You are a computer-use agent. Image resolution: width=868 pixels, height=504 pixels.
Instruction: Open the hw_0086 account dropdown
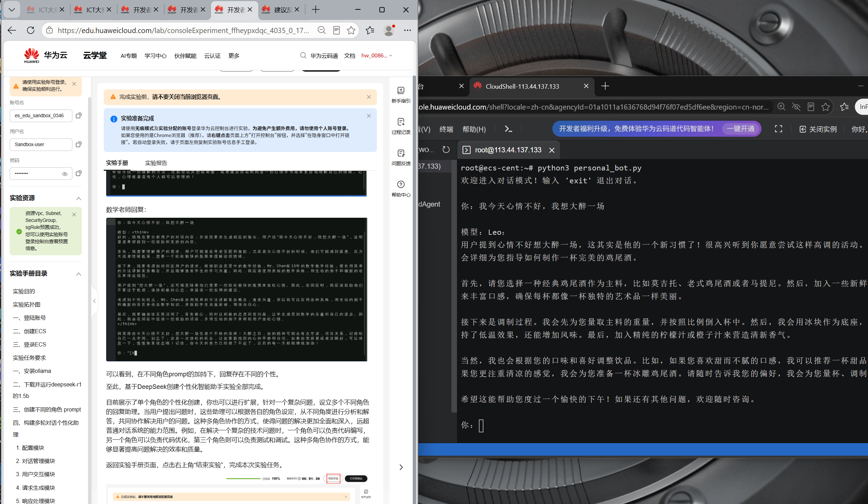click(x=377, y=56)
